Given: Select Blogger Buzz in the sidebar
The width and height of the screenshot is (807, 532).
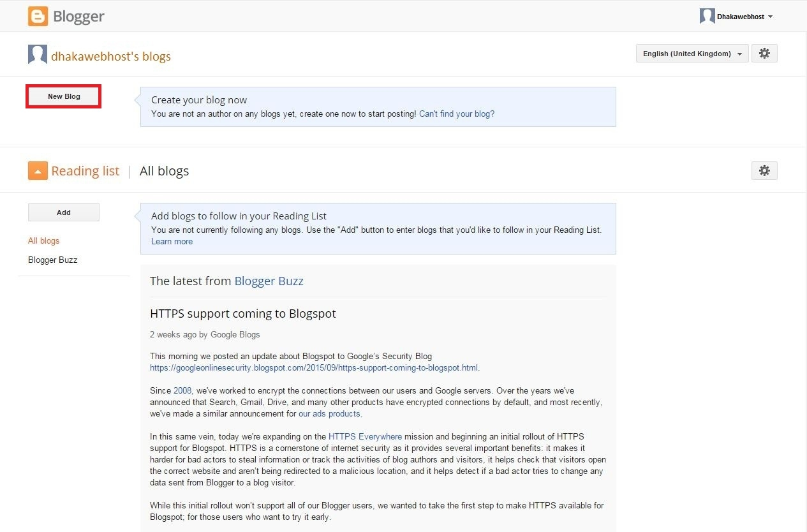Looking at the screenshot, I should [x=52, y=260].
